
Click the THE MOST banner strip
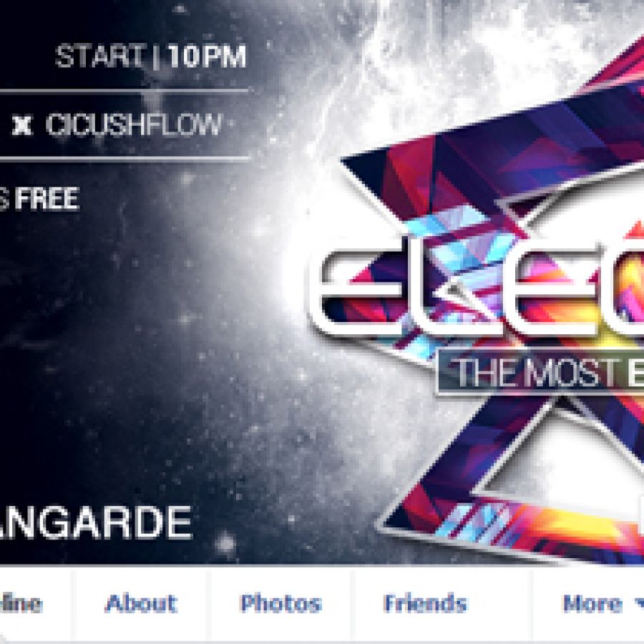pos(542,371)
